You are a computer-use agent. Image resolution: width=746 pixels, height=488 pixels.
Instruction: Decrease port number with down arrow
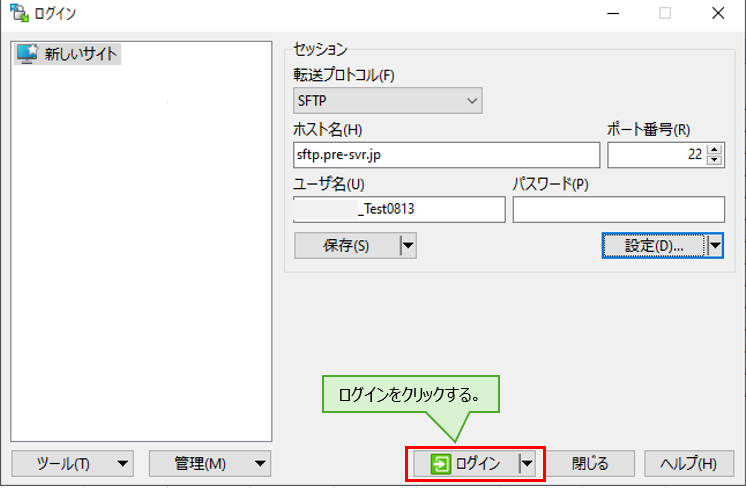click(714, 160)
